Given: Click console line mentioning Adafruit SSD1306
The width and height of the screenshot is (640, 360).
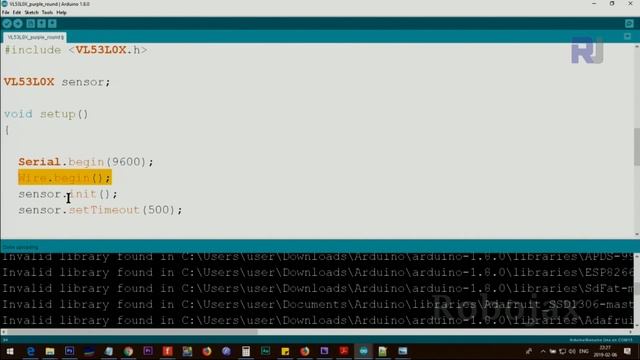Looking at the screenshot, I should 318,304.
